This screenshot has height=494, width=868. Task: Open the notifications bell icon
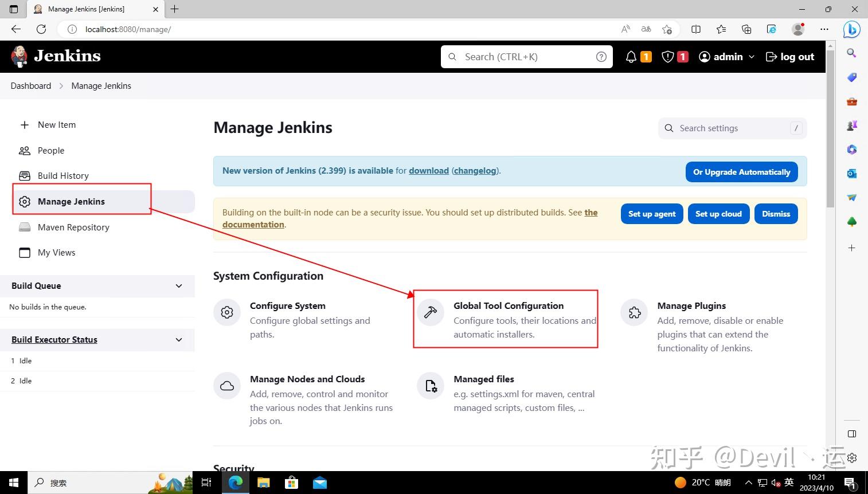(631, 57)
